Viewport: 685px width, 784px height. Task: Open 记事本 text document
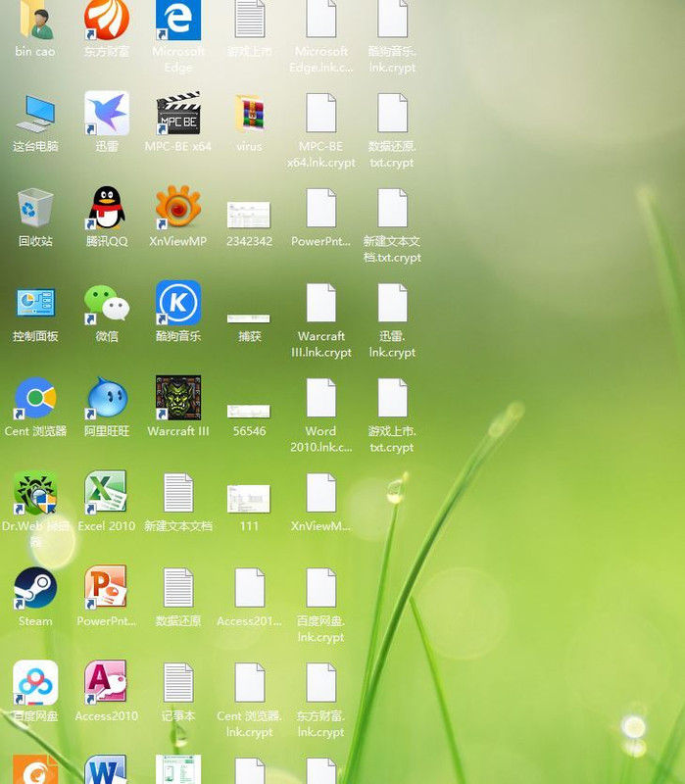(178, 683)
